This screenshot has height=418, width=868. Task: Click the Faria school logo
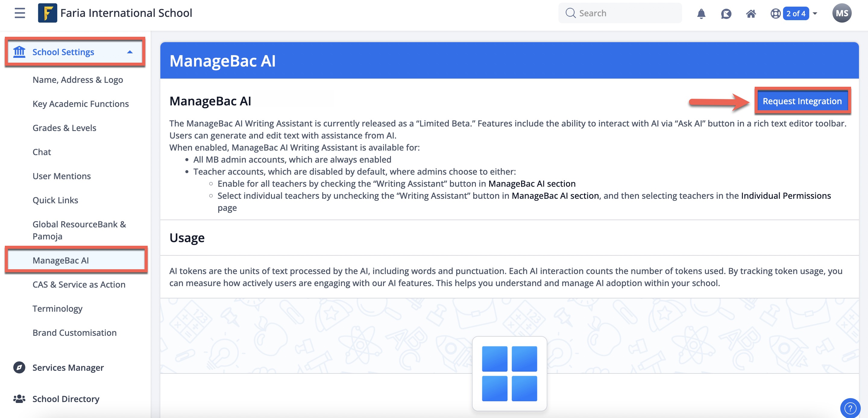48,13
